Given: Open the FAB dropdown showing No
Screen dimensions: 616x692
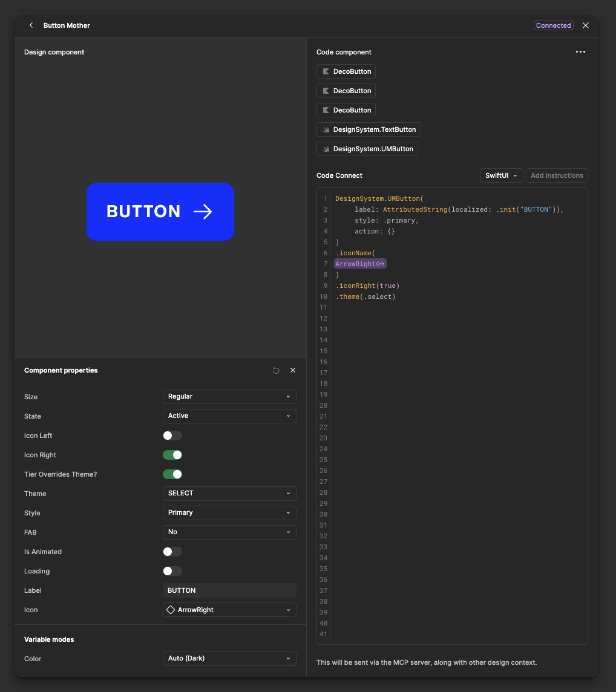Looking at the screenshot, I should coord(229,532).
